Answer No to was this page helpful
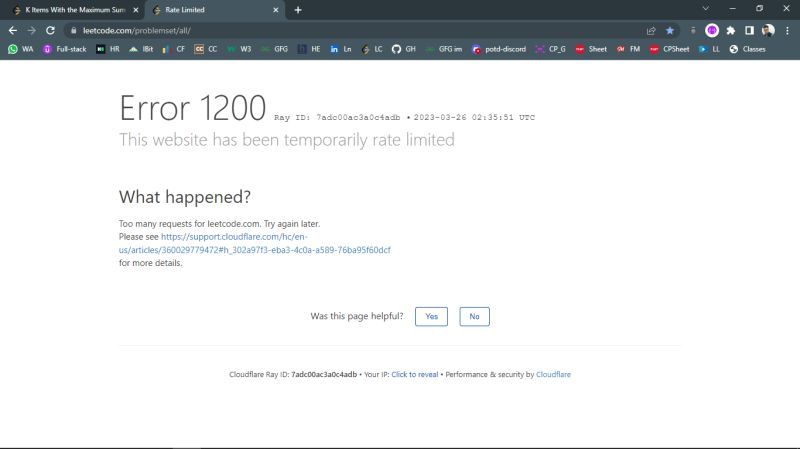 [474, 316]
